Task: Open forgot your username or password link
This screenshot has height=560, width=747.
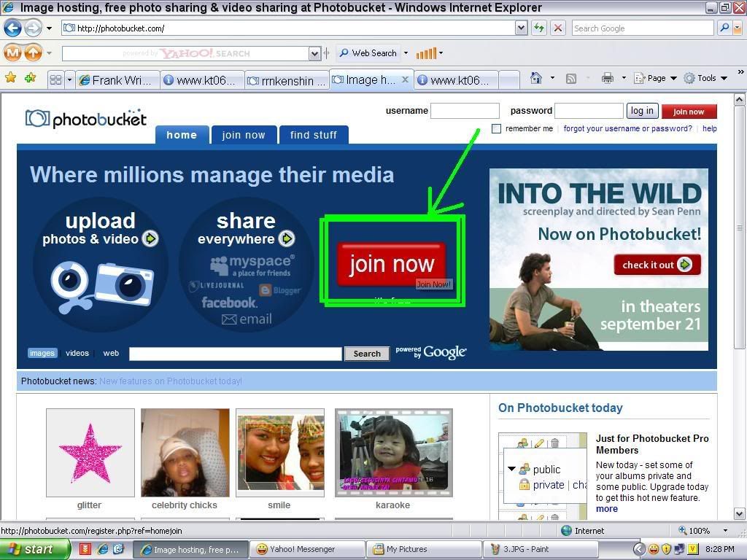Action: point(627,128)
